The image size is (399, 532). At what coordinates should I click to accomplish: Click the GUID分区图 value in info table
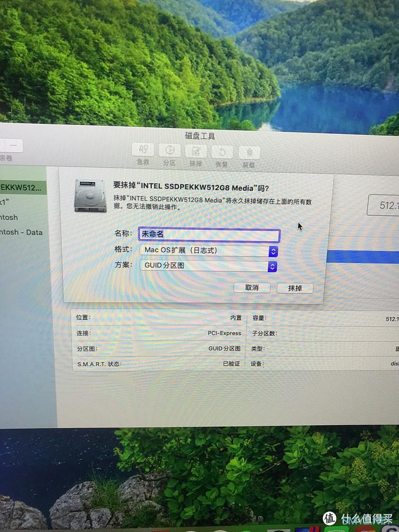coord(224,348)
